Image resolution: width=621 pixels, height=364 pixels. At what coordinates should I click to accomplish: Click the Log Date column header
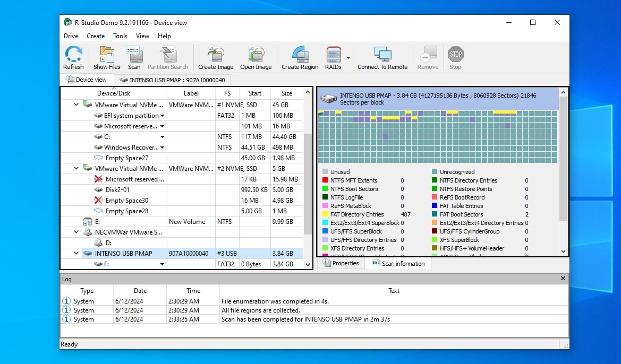pyautogui.click(x=140, y=291)
